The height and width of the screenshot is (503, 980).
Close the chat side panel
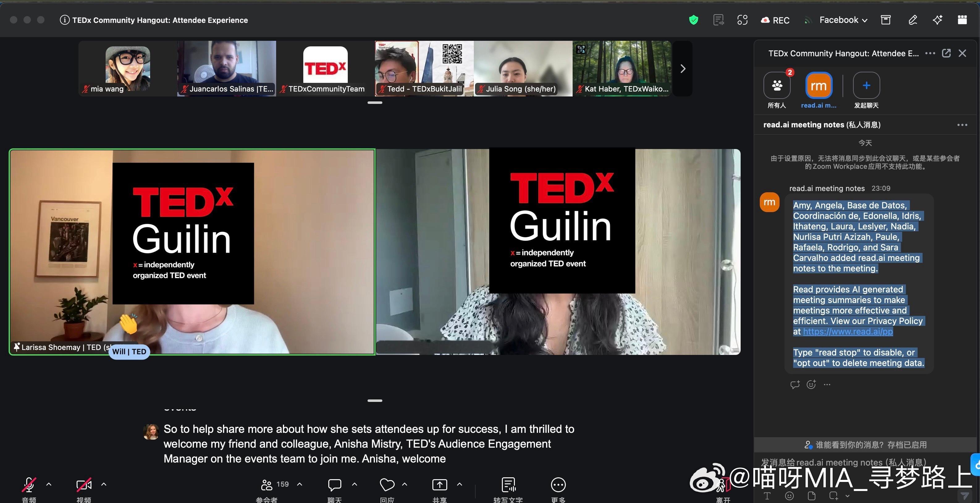click(962, 53)
